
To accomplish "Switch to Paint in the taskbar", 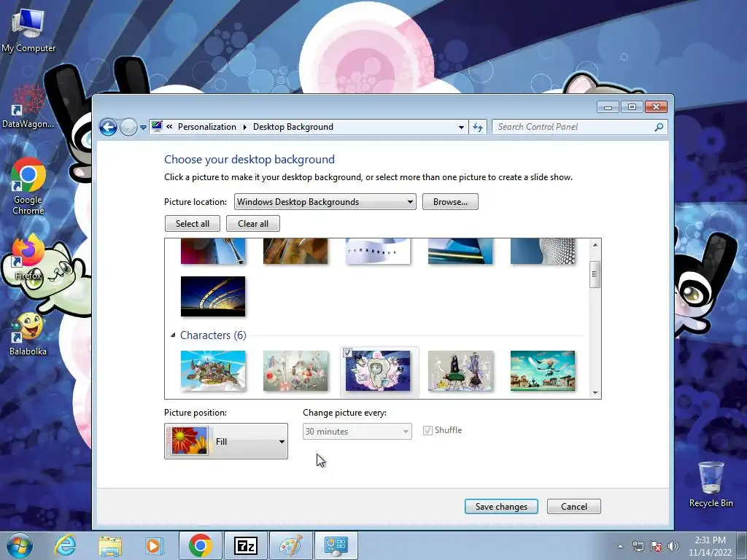I will click(x=290, y=545).
